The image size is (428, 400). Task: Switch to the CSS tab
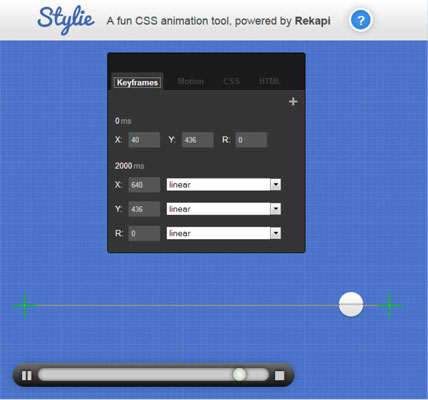pos(231,81)
